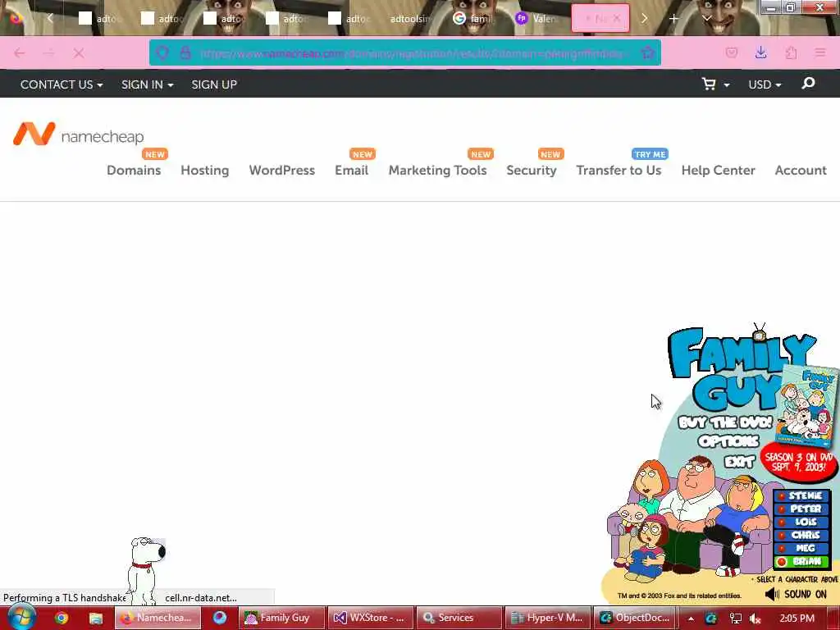840x630 pixels.
Task: Select Peter character option
Action: pos(801,509)
